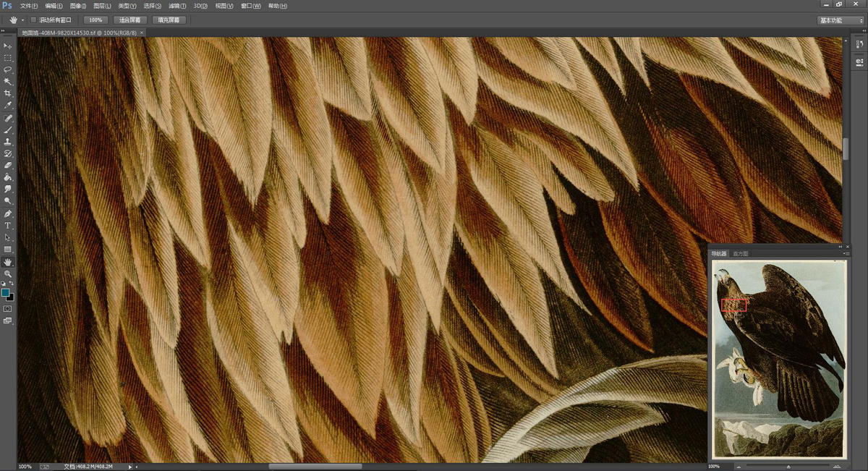The width and height of the screenshot is (868, 471).
Task: Open the 图像(I) menu
Action: [78, 6]
